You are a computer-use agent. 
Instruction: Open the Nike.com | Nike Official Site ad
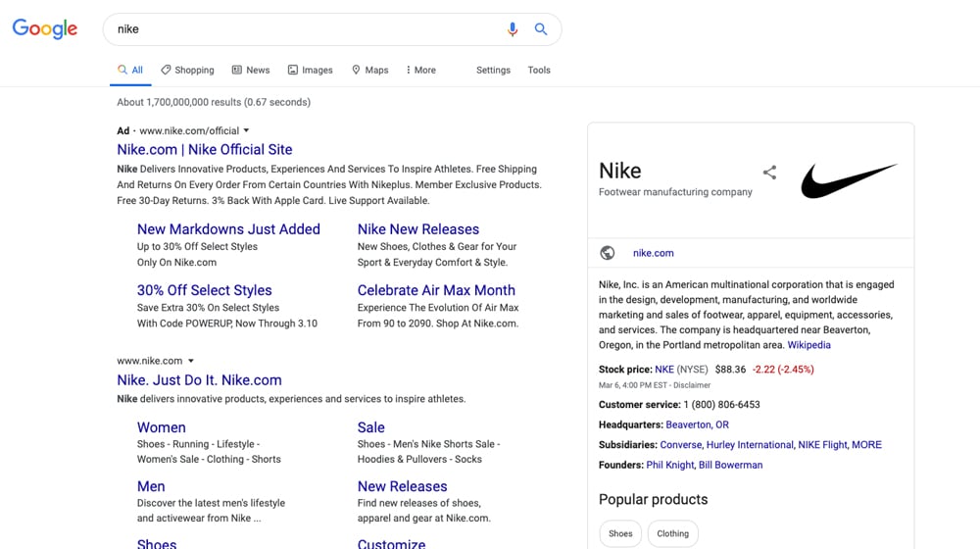pos(205,149)
